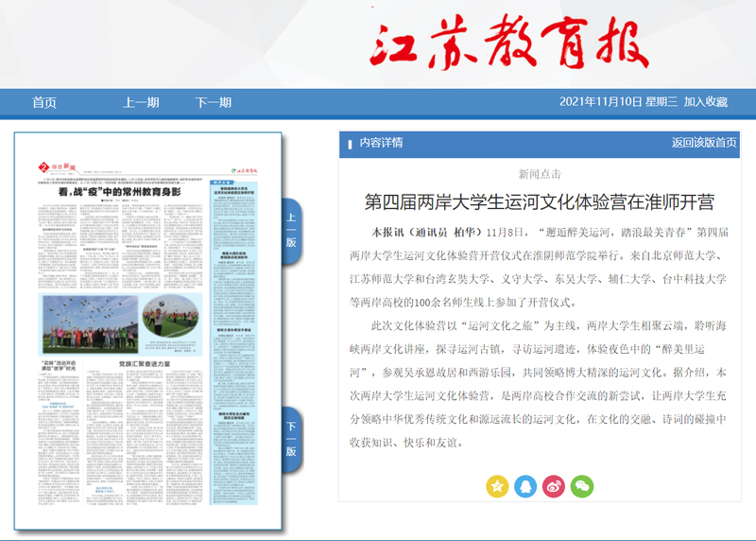Share article to Qzone star icon
756x541 pixels.
[x=497, y=485]
